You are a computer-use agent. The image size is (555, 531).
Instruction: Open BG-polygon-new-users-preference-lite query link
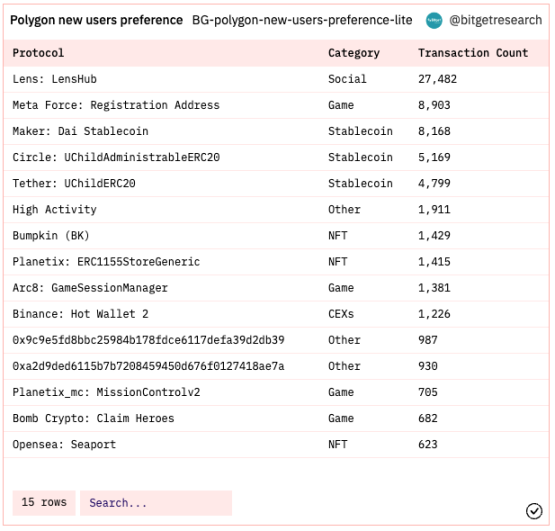click(x=302, y=20)
